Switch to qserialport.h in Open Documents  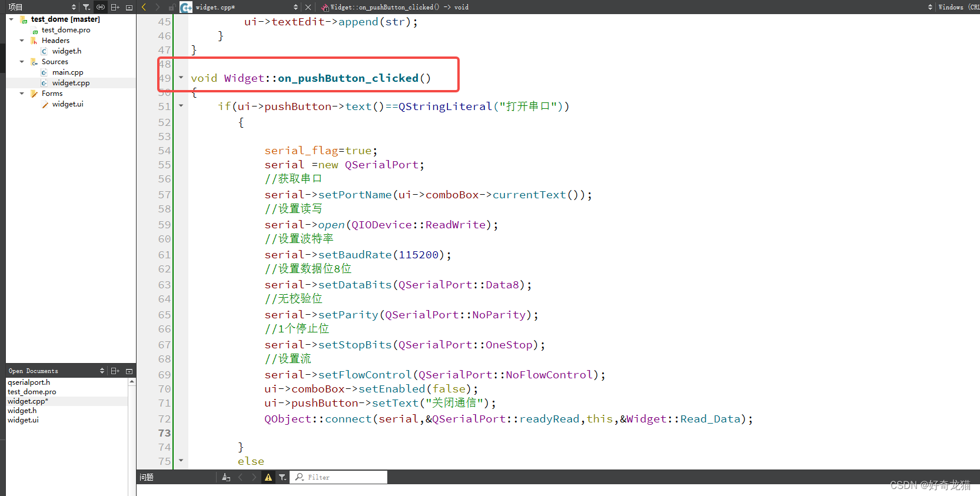pyautogui.click(x=29, y=382)
